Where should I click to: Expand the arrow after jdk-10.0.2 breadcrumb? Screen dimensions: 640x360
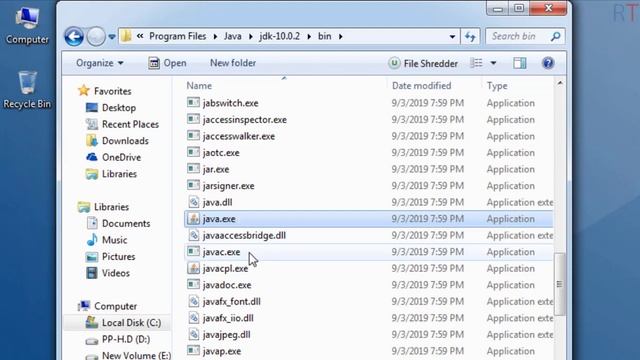click(x=309, y=37)
